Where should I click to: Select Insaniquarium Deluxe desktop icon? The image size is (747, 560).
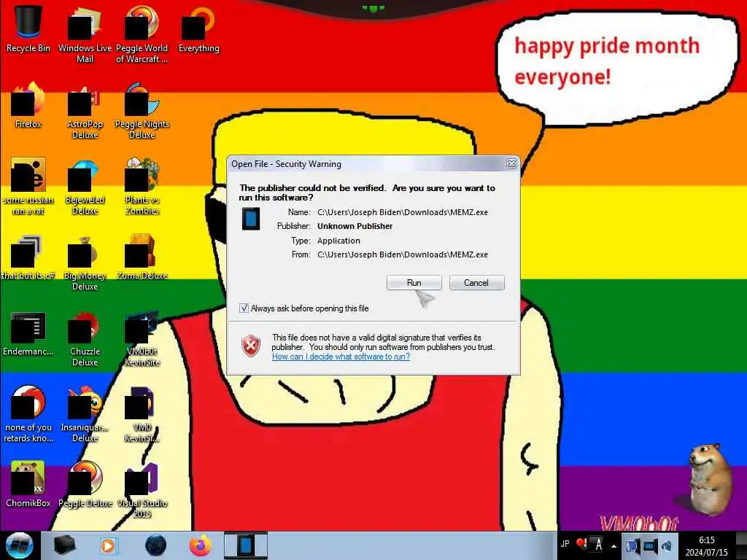tap(85, 414)
